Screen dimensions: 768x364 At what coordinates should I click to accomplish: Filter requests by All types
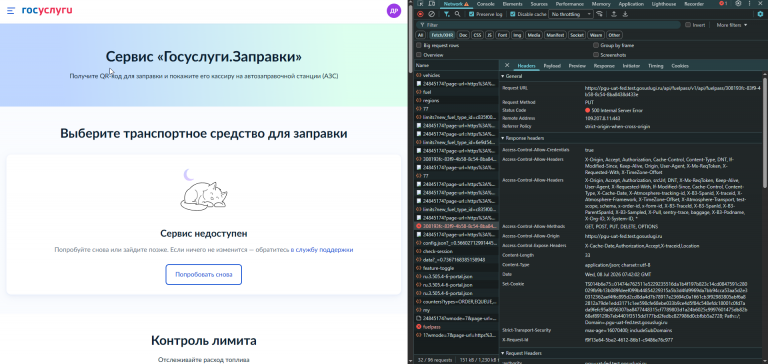coord(420,35)
